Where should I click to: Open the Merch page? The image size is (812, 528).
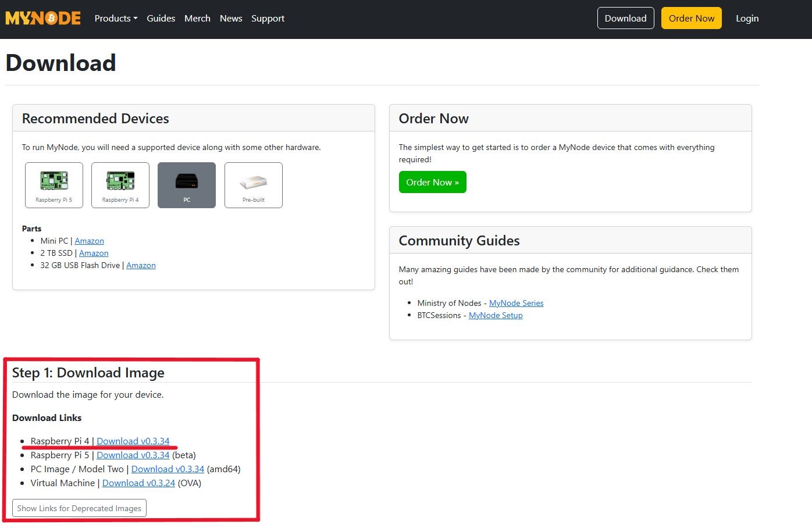[197, 18]
